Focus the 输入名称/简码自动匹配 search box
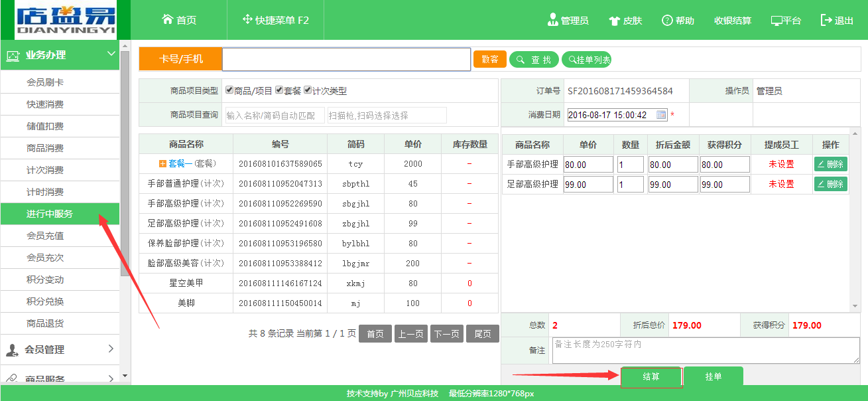Image resolution: width=868 pixels, height=401 pixels. pos(275,115)
